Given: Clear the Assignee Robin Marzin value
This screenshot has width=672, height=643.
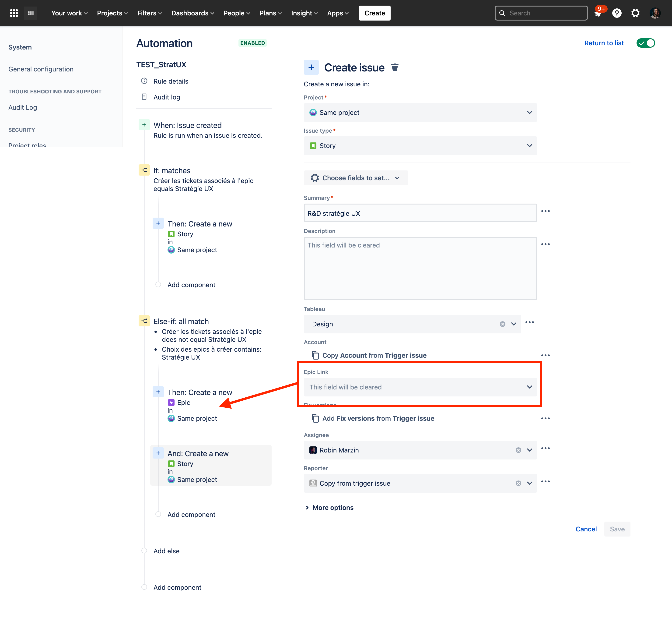Looking at the screenshot, I should (518, 450).
